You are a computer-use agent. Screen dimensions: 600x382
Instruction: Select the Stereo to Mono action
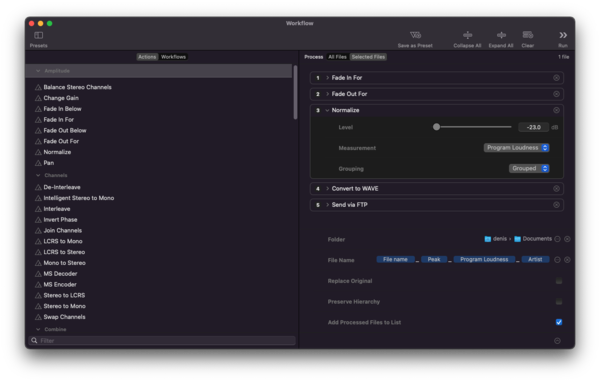pos(65,306)
